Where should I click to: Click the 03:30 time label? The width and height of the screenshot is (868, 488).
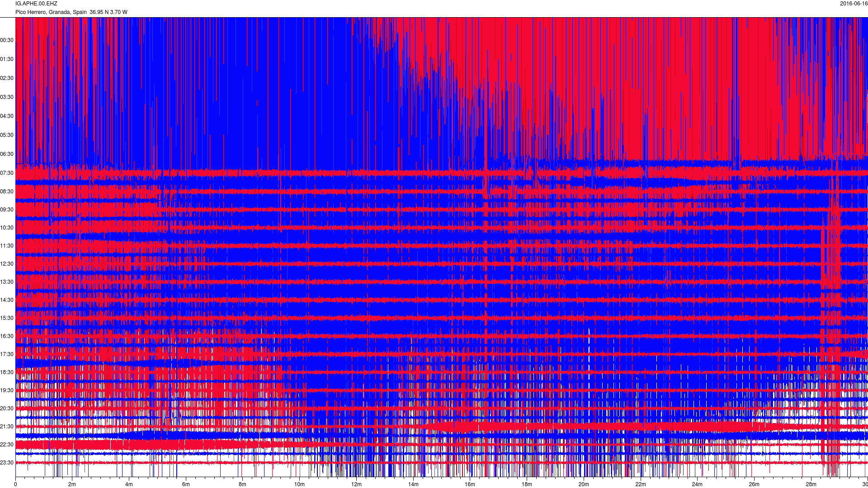7,97
